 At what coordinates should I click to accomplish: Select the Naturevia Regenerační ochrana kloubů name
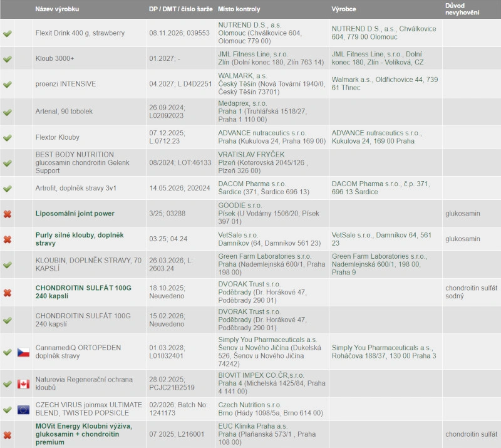[84, 383]
